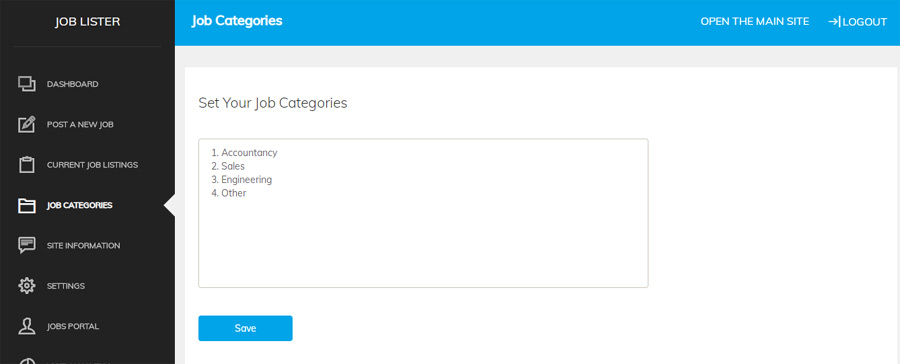Open the Jobs Portal label
Viewport: 900px width, 364px height.
(73, 326)
